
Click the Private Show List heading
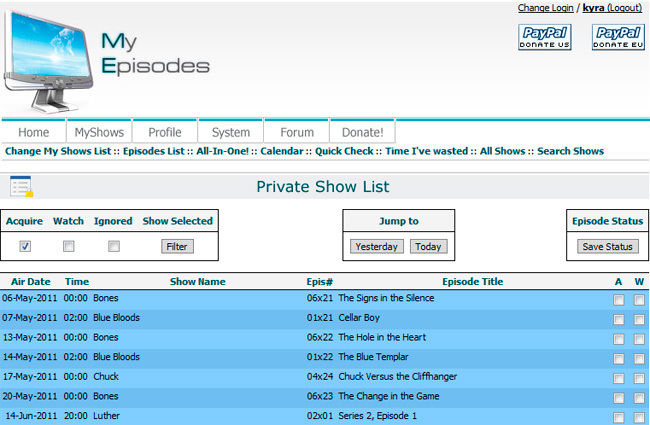click(x=323, y=187)
